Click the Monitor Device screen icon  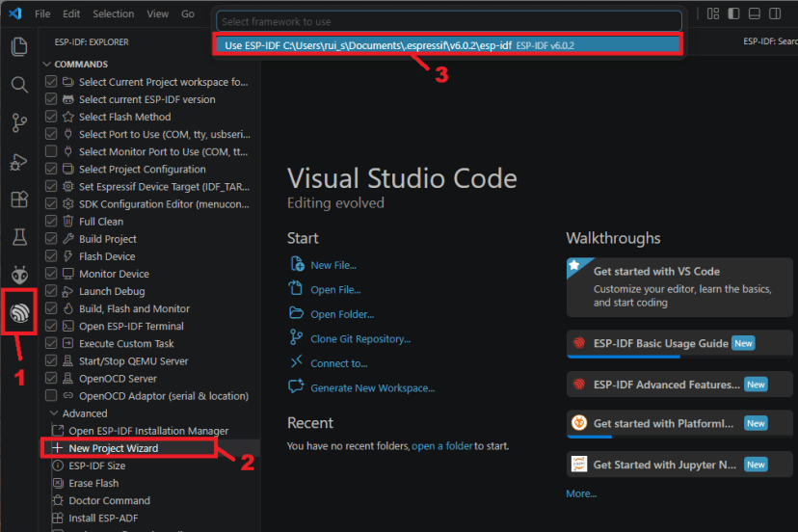68,274
